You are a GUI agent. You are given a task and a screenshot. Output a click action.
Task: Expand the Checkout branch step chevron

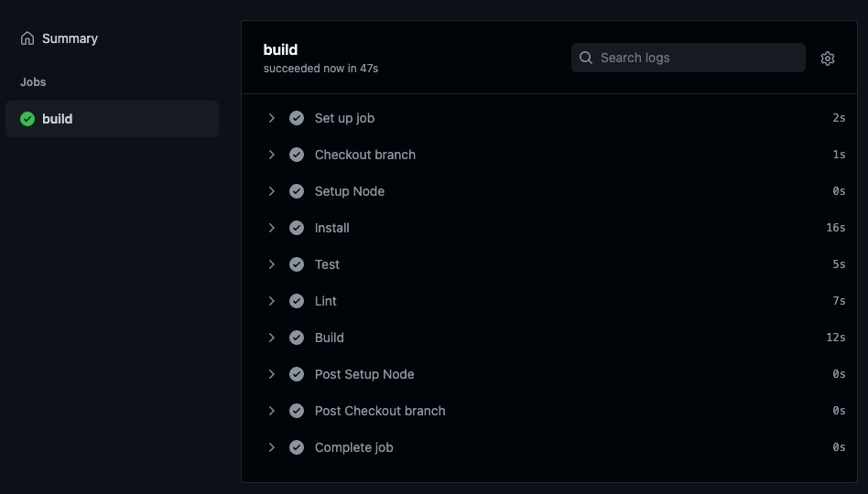[272, 155]
